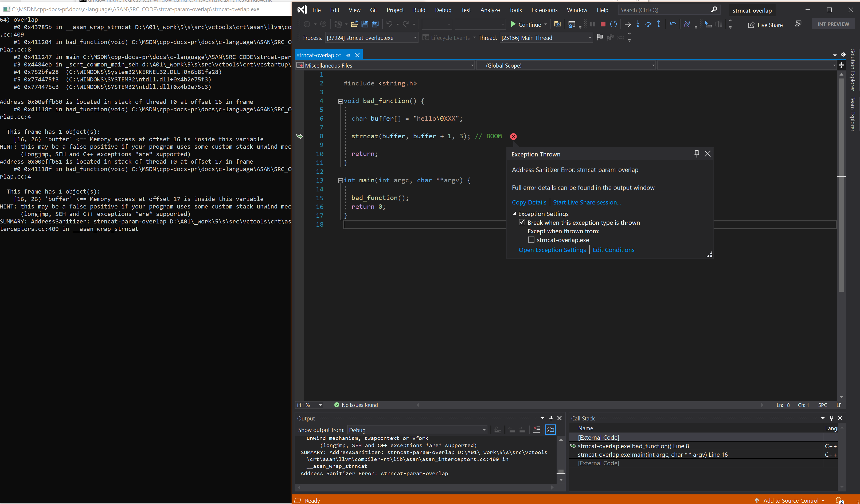Toggle 'Break when this exception type is thrown' checkbox

tap(522, 222)
